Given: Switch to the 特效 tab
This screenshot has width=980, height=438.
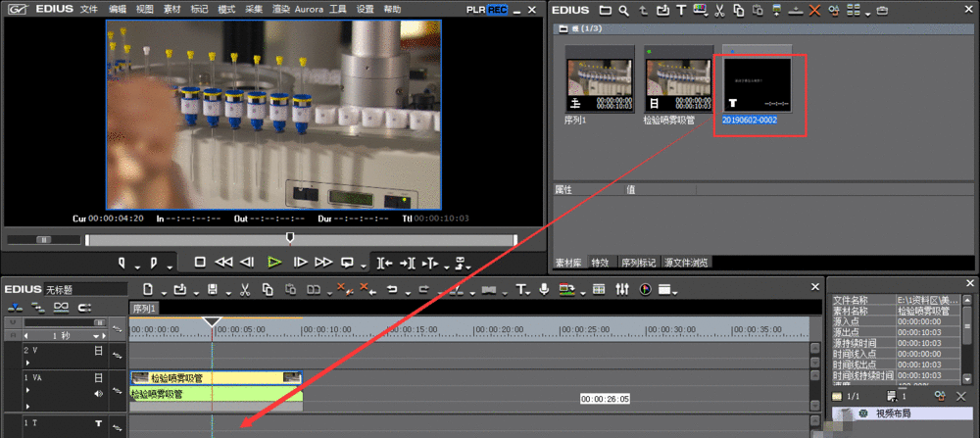Looking at the screenshot, I should tap(600, 263).
